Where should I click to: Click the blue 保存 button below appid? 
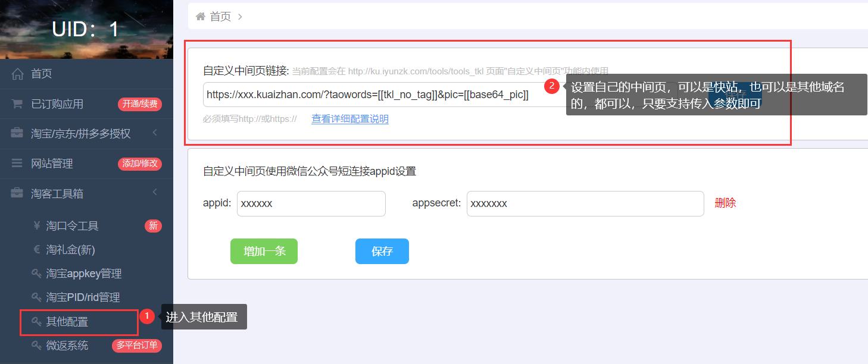pos(382,251)
